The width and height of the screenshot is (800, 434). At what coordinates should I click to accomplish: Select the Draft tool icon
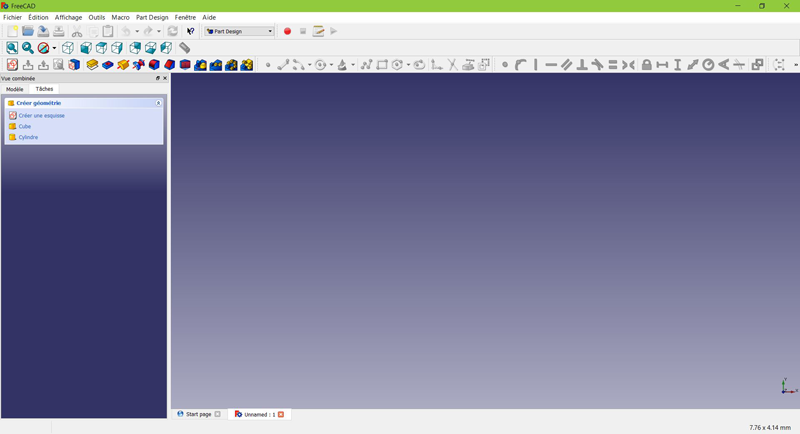185,65
